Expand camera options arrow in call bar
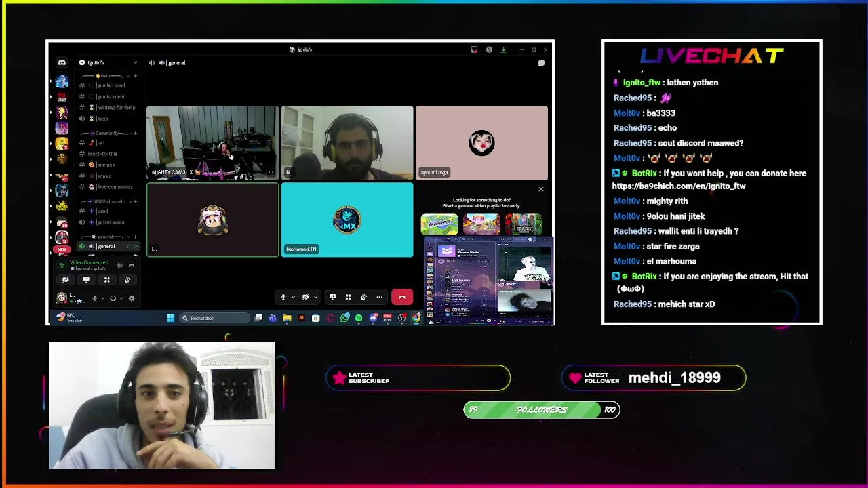The image size is (868, 488). (316, 297)
